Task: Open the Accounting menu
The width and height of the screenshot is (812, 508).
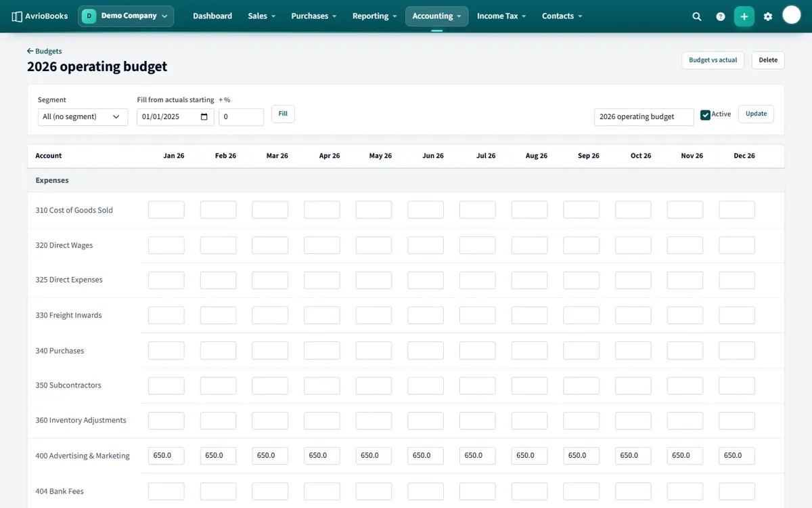Action: point(436,16)
